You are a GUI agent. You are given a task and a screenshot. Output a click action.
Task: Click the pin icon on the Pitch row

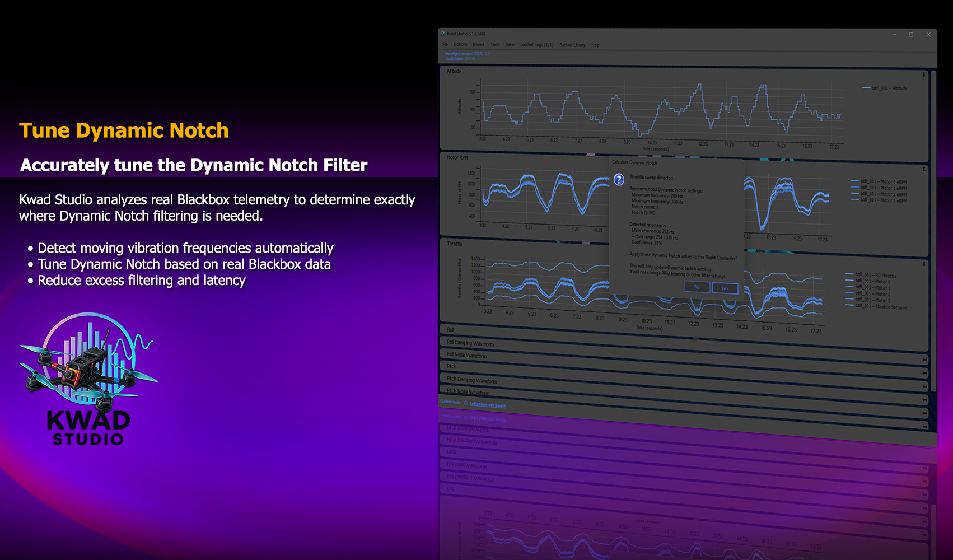(x=924, y=400)
